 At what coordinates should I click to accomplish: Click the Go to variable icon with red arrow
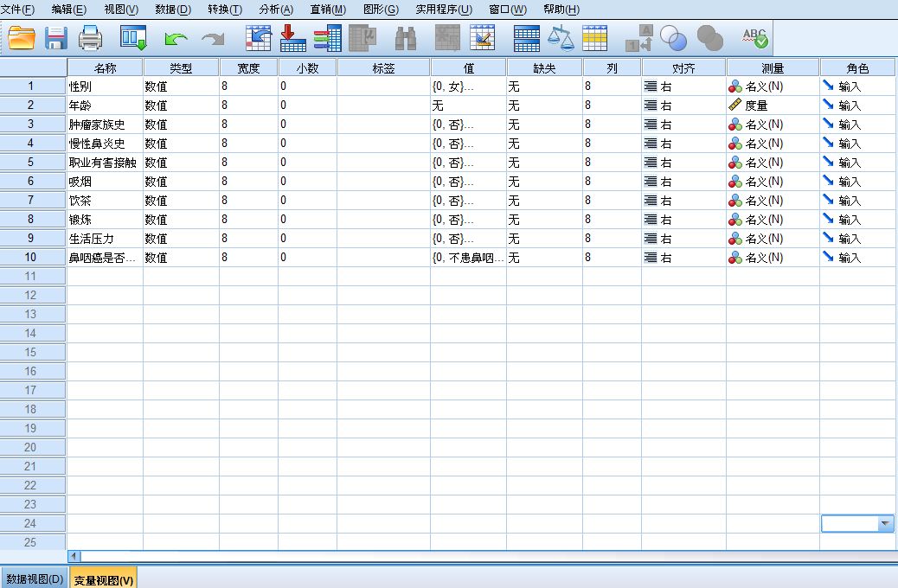point(293,38)
